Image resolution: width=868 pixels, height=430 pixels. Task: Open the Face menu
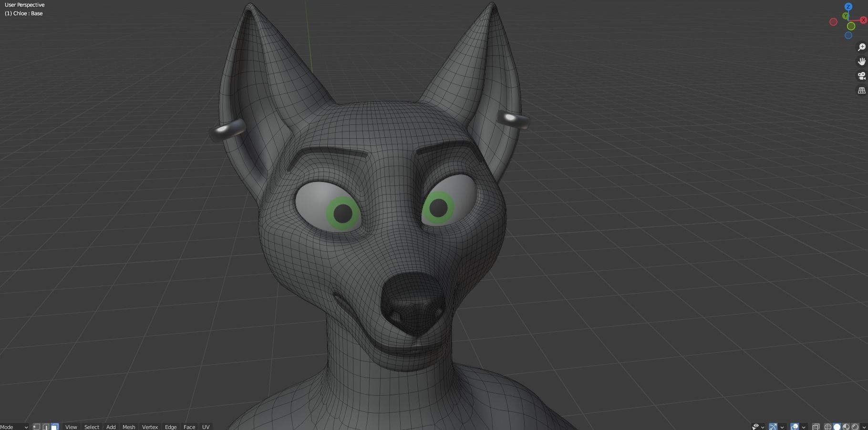click(x=189, y=427)
